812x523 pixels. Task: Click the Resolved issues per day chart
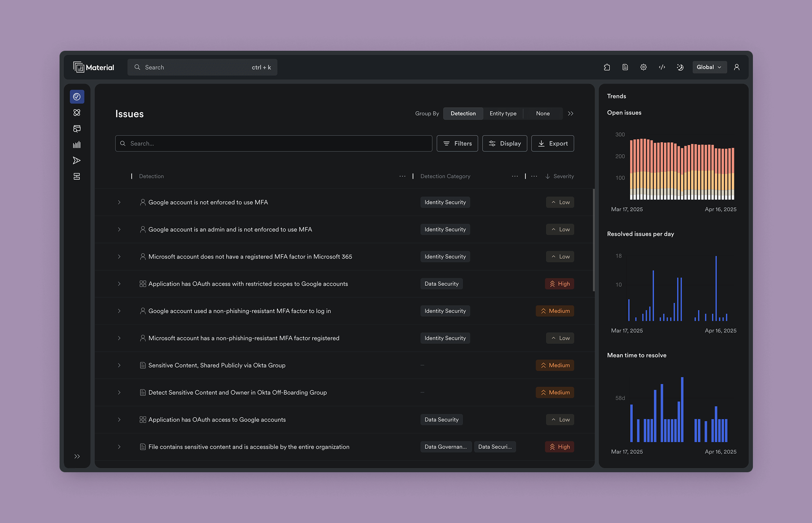[x=678, y=289]
